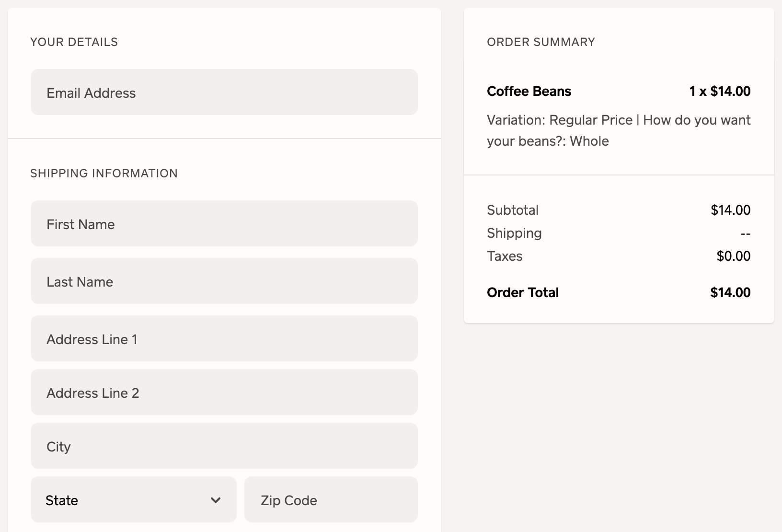Click the City input field

[x=224, y=446]
